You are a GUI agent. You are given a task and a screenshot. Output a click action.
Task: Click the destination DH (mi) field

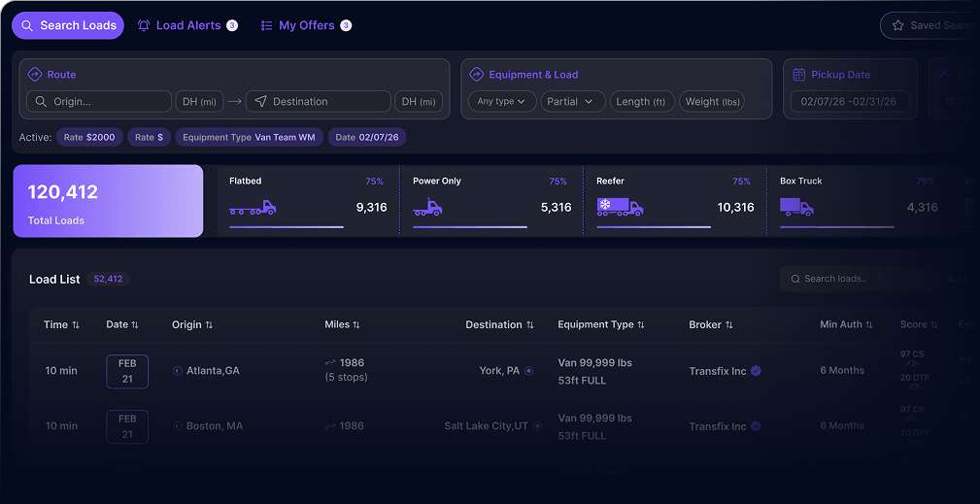coord(419,101)
